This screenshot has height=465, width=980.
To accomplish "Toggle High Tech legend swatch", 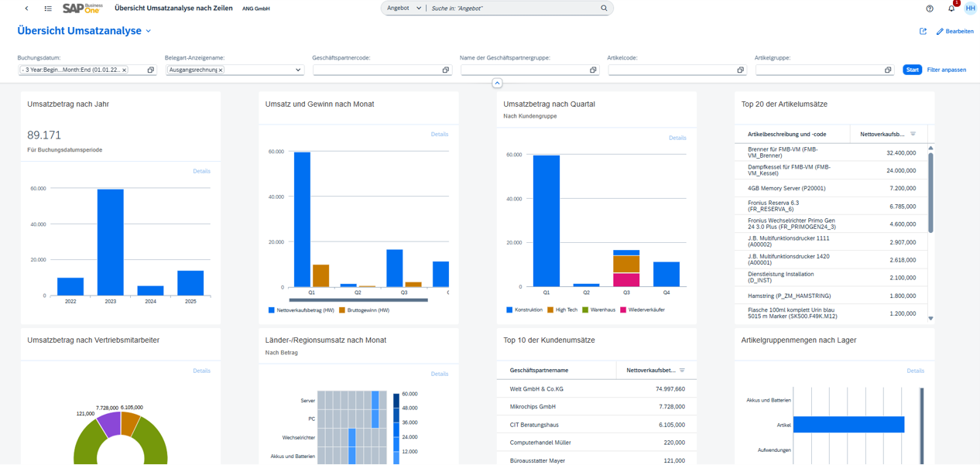I will pyautogui.click(x=550, y=310).
